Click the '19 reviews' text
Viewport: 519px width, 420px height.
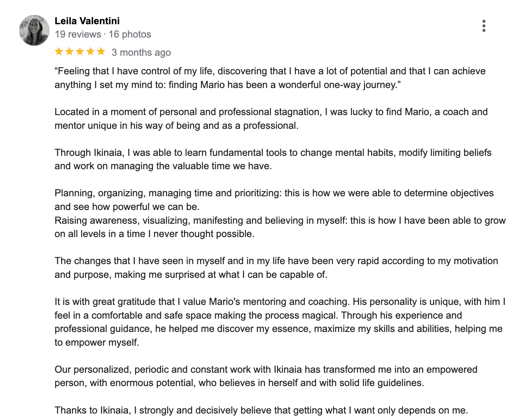(78, 34)
